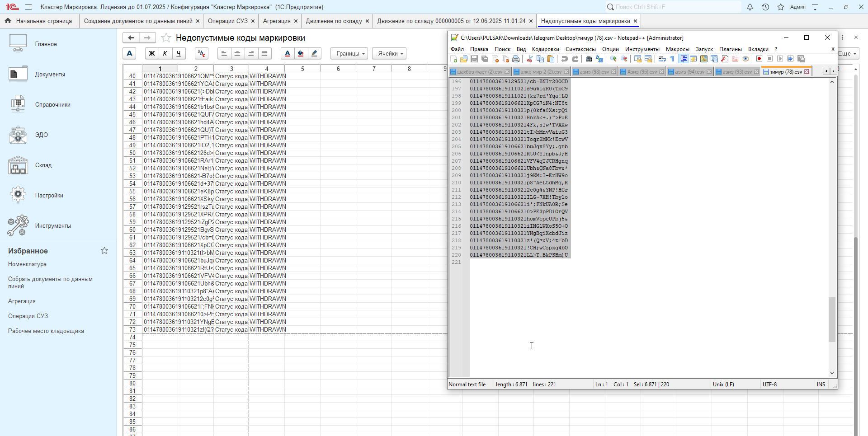Image resolution: width=868 pixels, height=436 pixels.
Task: Toggle word wrap in Notepad++ toolbar
Action: [x=662, y=59]
